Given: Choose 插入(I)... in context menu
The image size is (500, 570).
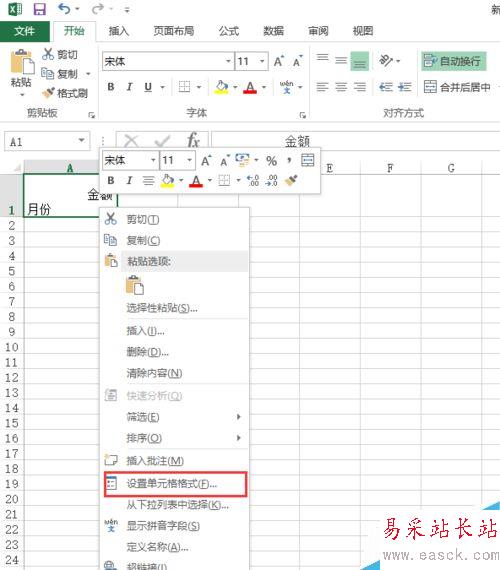Looking at the screenshot, I should (175, 331).
